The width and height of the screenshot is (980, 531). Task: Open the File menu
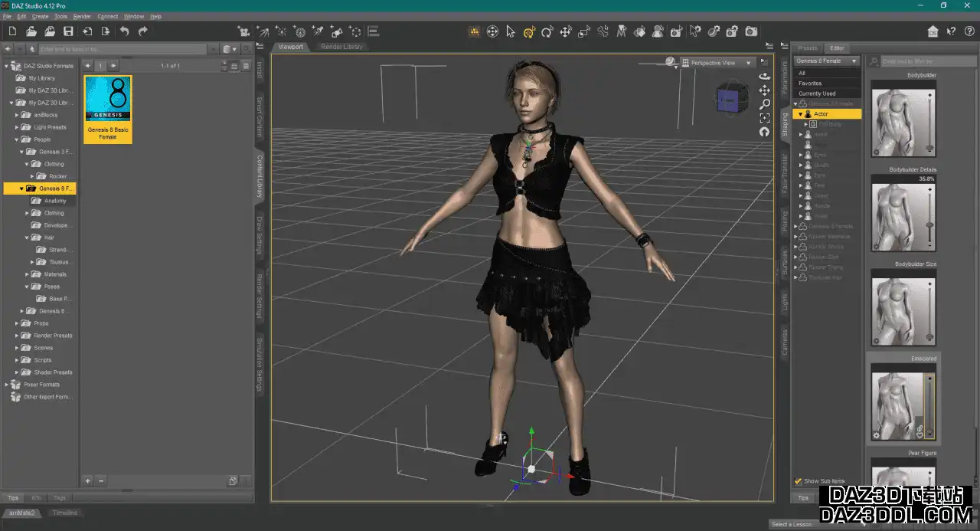pos(7,16)
